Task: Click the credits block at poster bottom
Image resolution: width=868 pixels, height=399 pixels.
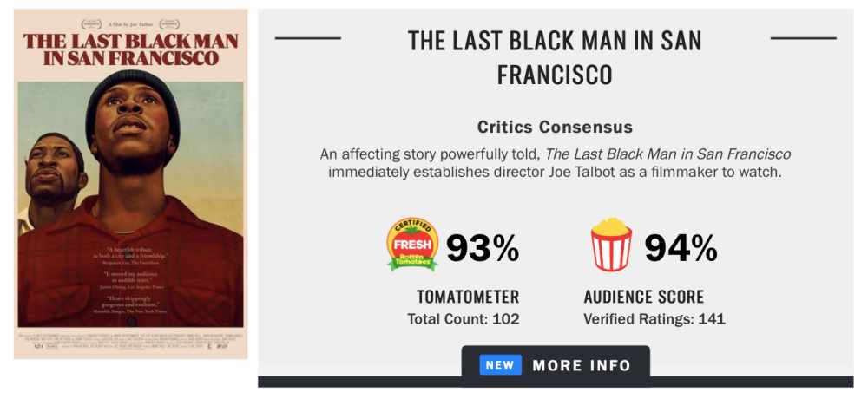Action: (x=131, y=341)
